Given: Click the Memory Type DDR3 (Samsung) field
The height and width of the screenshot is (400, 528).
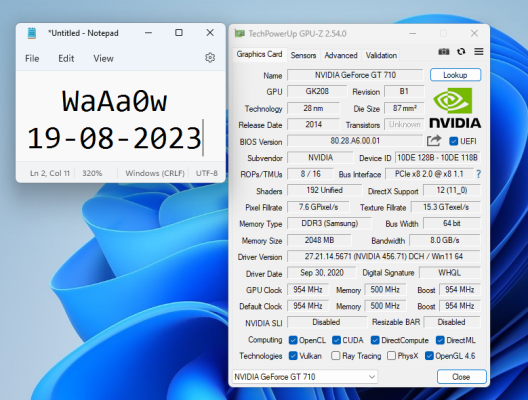Looking at the screenshot, I should tap(329, 224).
